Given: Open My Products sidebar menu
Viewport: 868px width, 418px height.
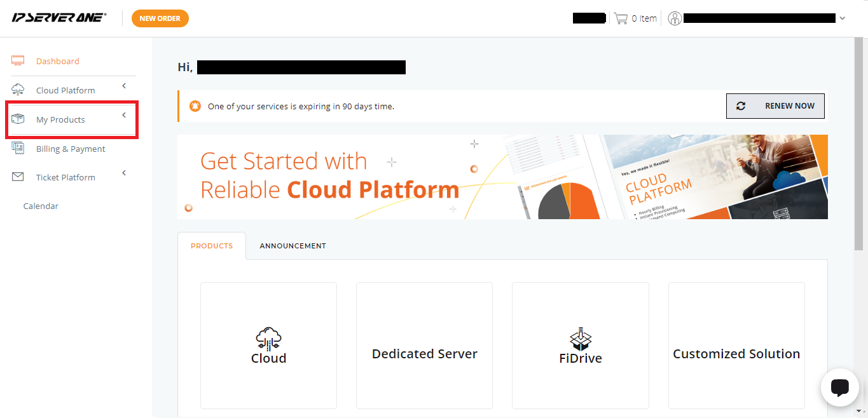Looking at the screenshot, I should click(60, 119).
